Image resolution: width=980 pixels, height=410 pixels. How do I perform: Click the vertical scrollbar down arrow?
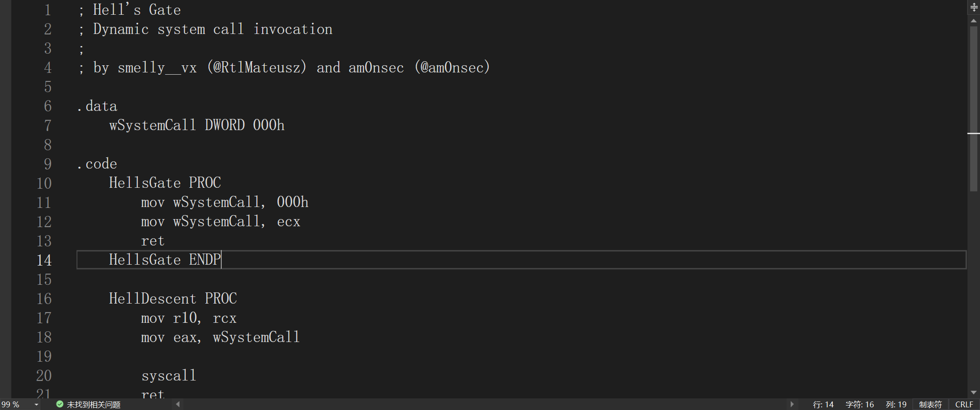click(974, 393)
